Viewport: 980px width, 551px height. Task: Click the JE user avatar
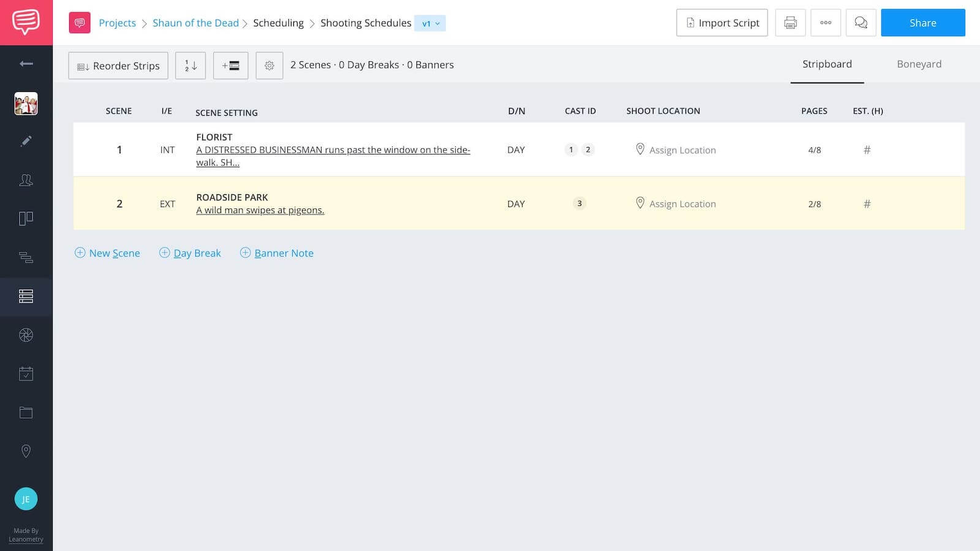click(x=26, y=499)
